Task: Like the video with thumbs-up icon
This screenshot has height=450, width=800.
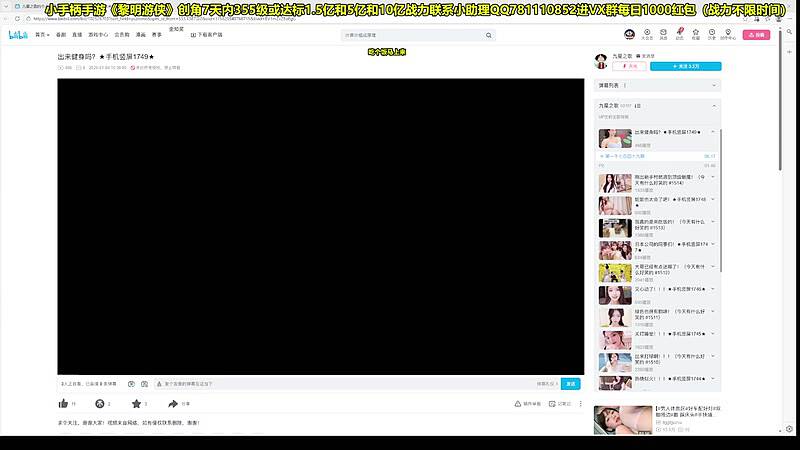Action: [61, 404]
